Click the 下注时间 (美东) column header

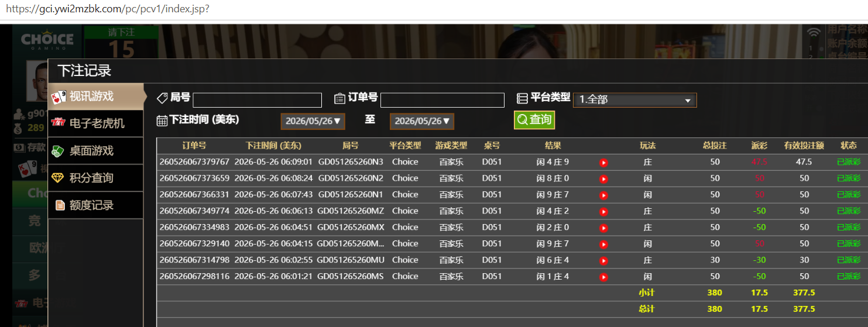coord(273,146)
